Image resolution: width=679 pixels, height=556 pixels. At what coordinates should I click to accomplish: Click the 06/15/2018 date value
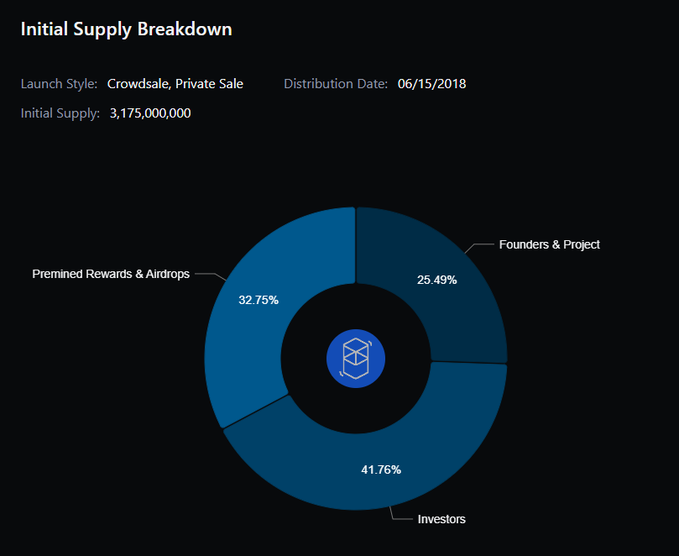click(x=431, y=84)
